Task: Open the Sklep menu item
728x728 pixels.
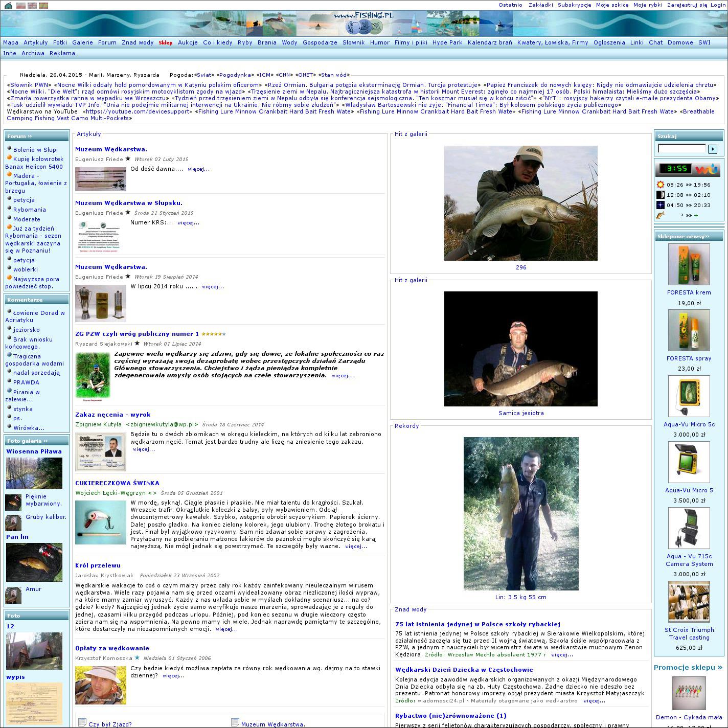Action: 166,43
